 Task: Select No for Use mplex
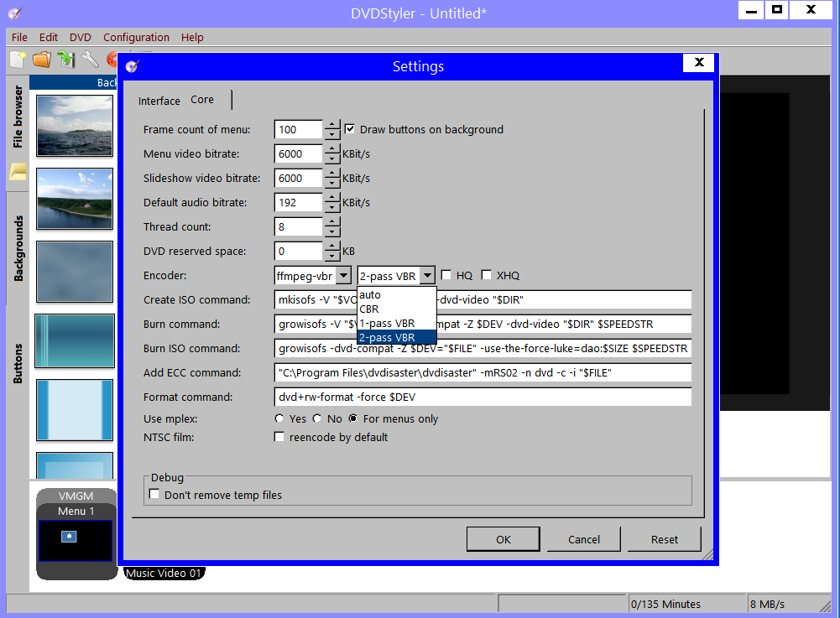[x=317, y=418]
